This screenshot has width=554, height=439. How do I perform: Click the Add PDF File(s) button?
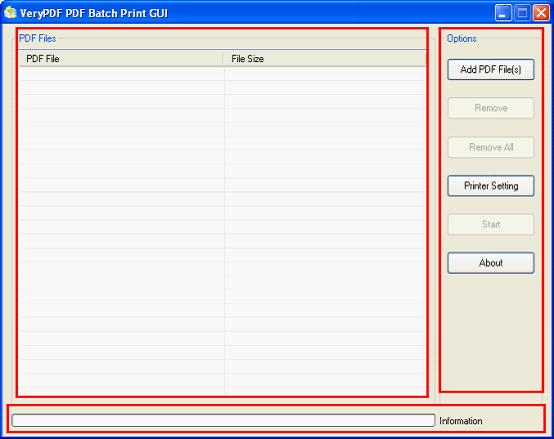(x=491, y=70)
